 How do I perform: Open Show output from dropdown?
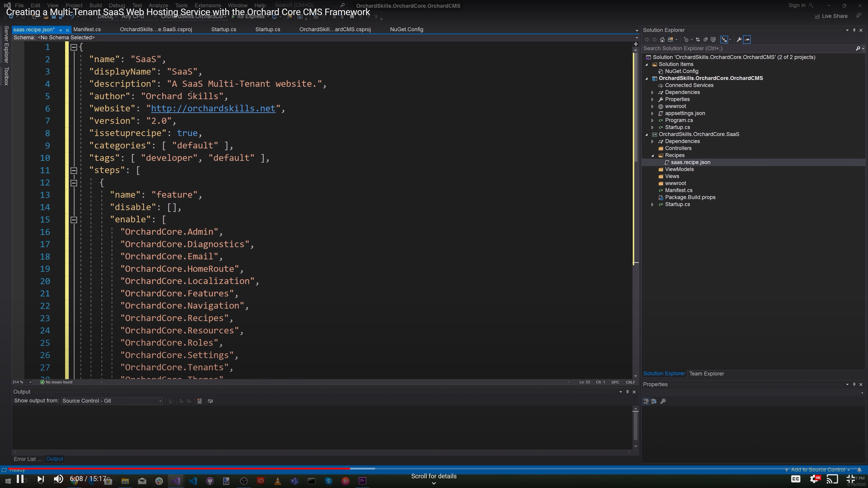pos(112,401)
